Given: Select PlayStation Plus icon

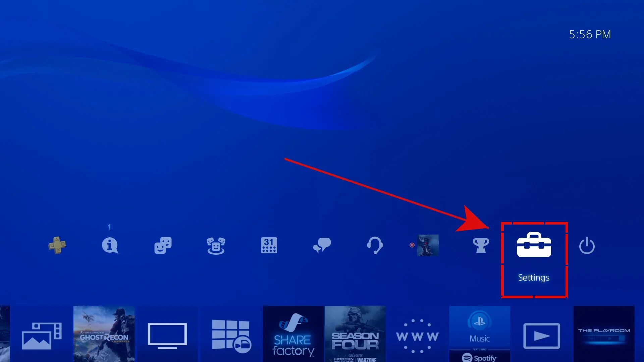Looking at the screenshot, I should [x=56, y=245].
